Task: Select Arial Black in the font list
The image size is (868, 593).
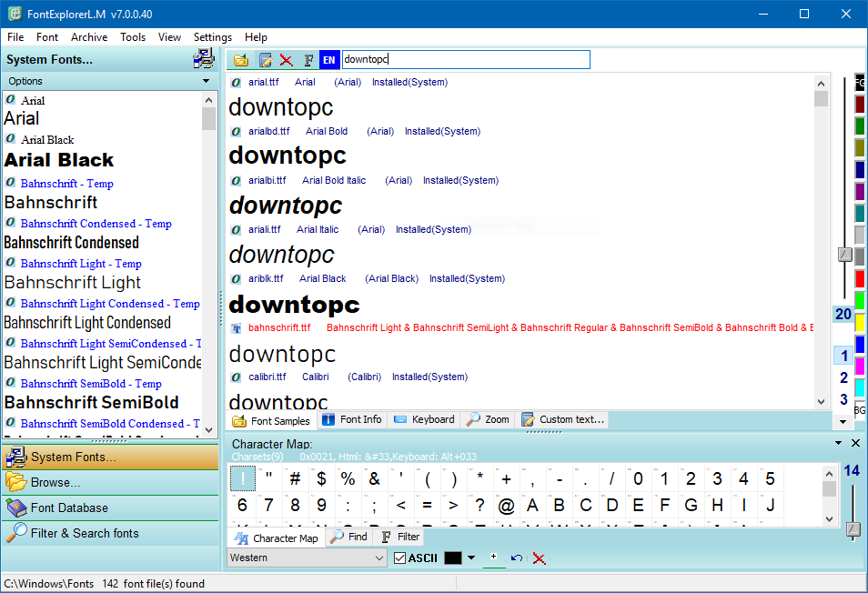Action: coord(58,160)
